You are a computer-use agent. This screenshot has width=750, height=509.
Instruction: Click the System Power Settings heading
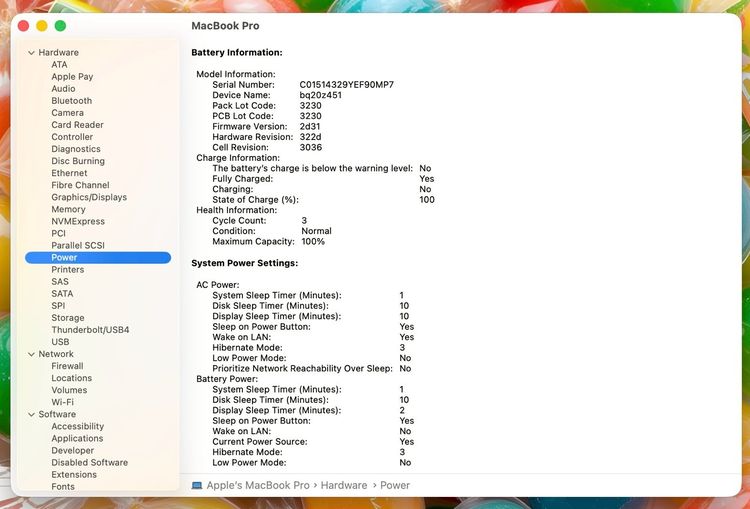[x=244, y=263]
